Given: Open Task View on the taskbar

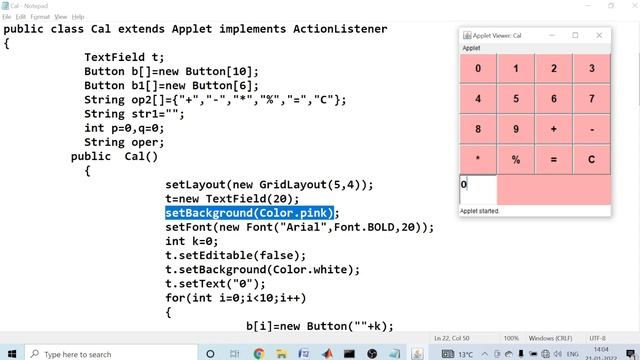Looking at the screenshot, I should point(234,354).
